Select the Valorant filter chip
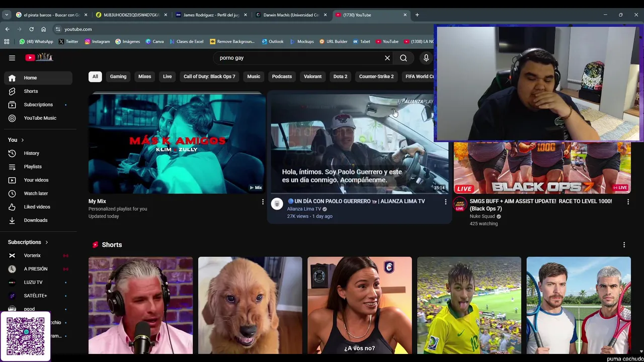The width and height of the screenshot is (644, 362). pyautogui.click(x=312, y=76)
